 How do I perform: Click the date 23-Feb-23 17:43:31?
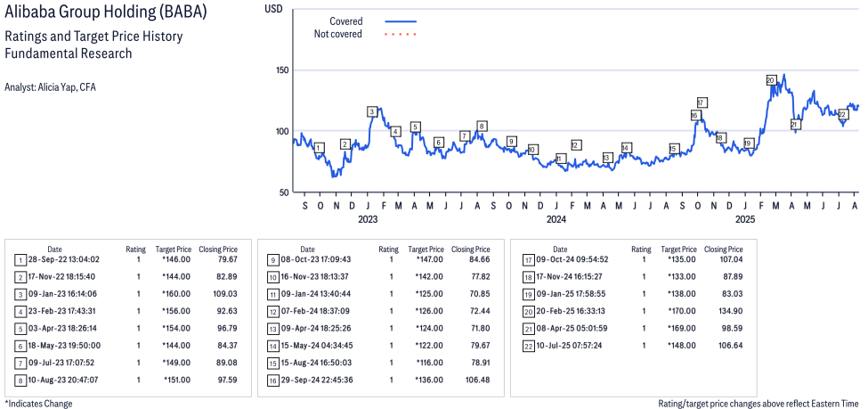(62, 311)
